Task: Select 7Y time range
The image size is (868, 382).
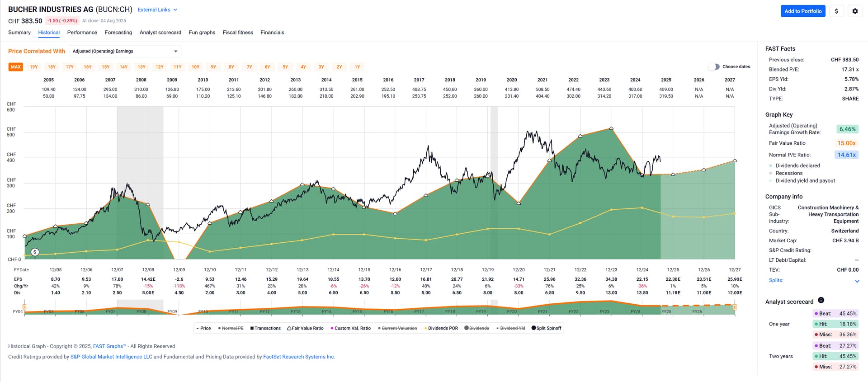Action: pos(250,67)
